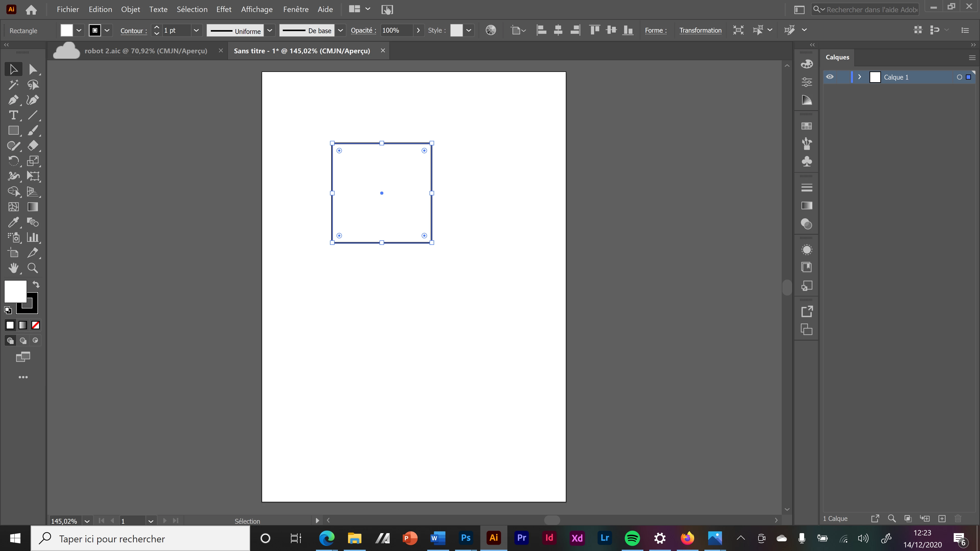The width and height of the screenshot is (980, 551).
Task: Select the Hand tool
Action: (13, 268)
